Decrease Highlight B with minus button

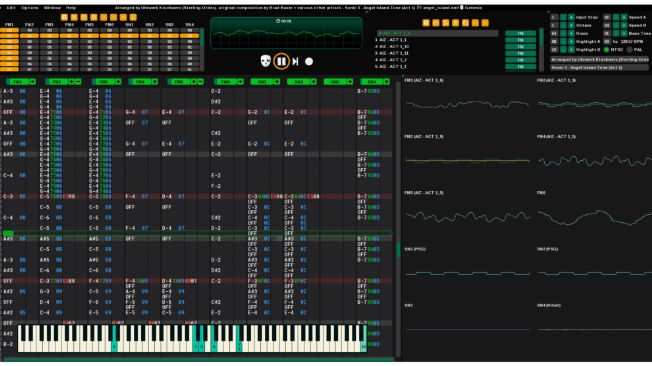[x=563, y=49]
